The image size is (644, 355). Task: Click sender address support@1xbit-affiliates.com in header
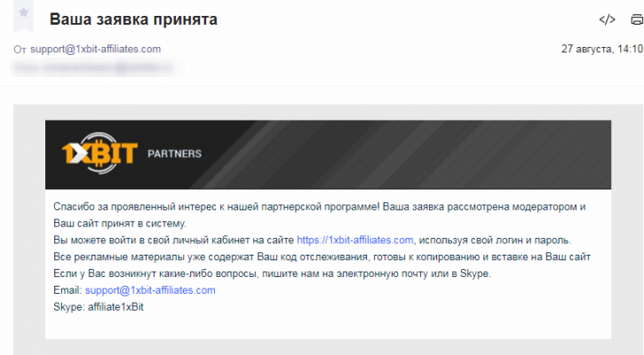95,49
